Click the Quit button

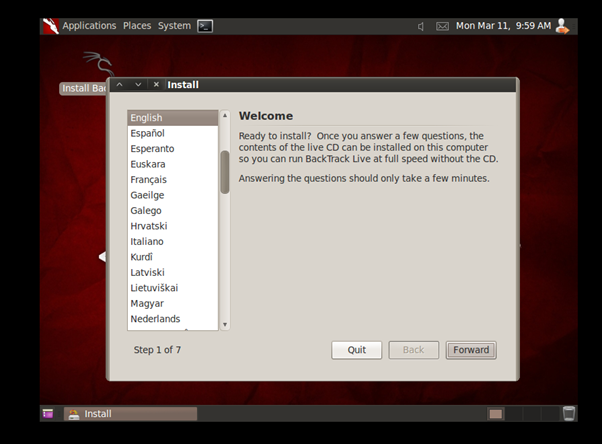[357, 350]
